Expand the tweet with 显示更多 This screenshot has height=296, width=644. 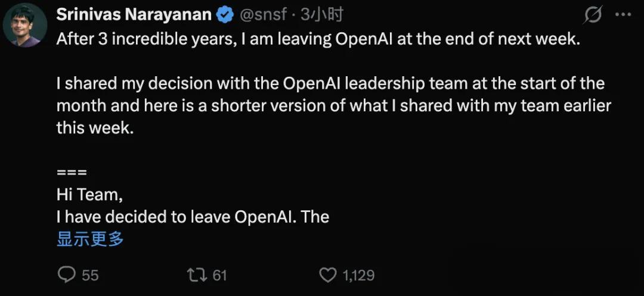90,239
